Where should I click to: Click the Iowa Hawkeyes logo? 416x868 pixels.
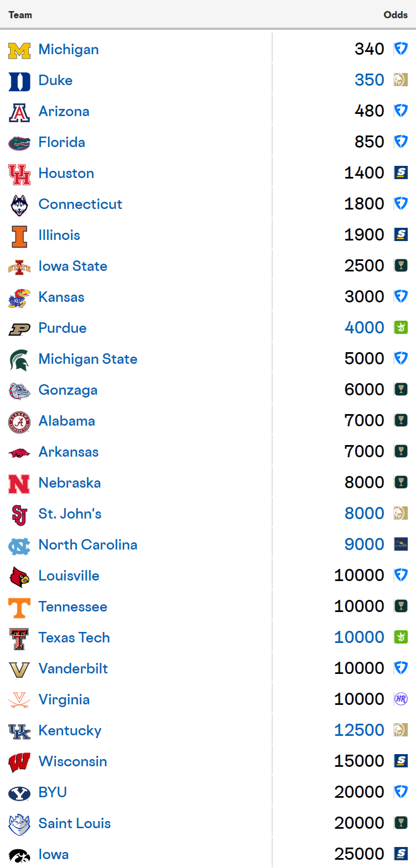[19, 855]
